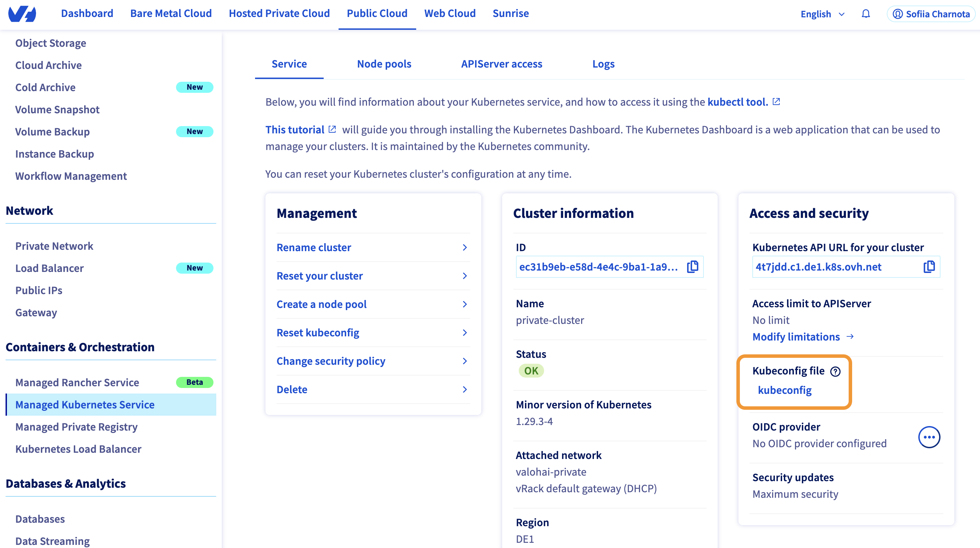Show Kubeconfig file help tooltip

(835, 371)
